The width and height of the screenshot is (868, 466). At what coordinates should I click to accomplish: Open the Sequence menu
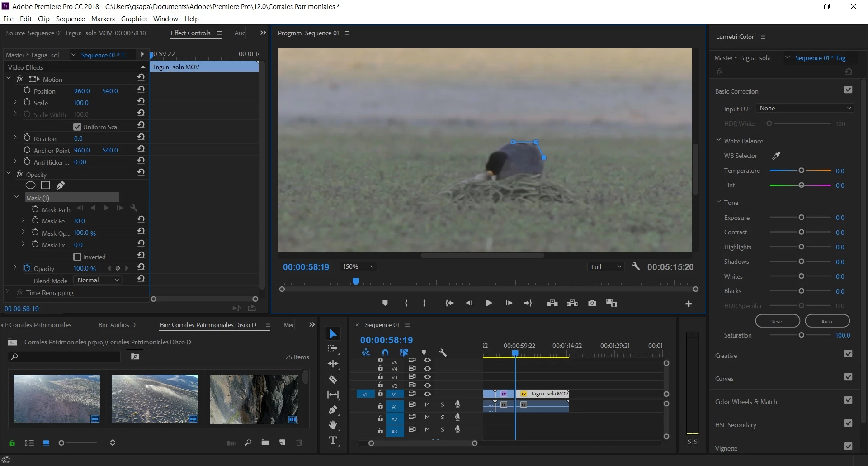pos(70,19)
